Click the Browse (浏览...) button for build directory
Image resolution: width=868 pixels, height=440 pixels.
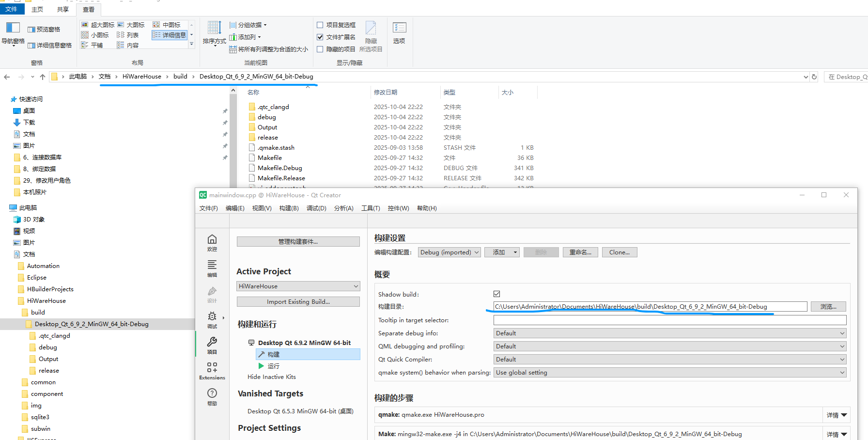(x=828, y=306)
